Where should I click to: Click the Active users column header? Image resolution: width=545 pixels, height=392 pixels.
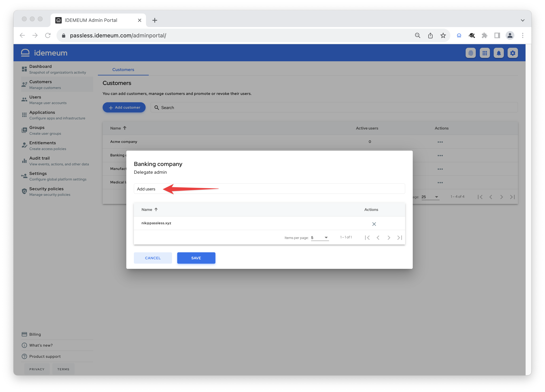point(367,128)
